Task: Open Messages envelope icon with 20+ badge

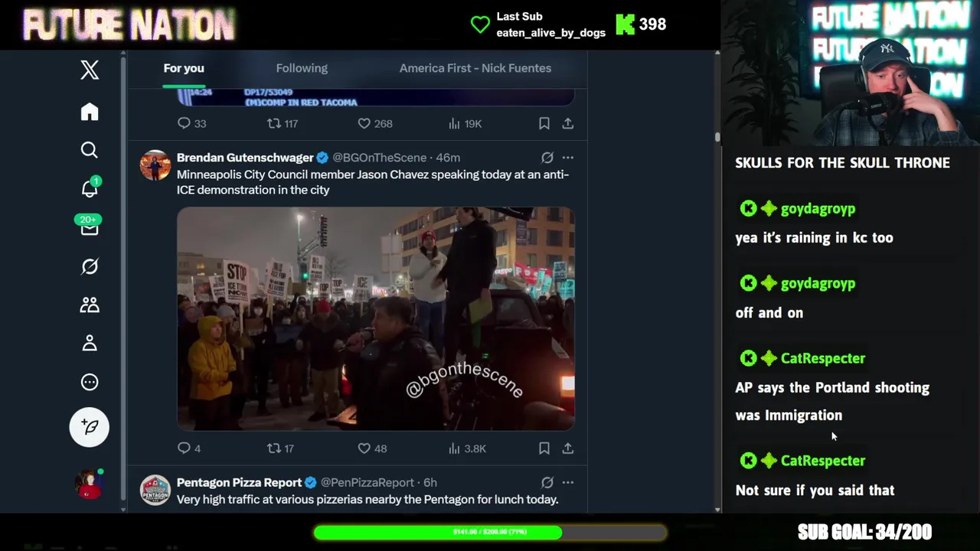Action: 90,227
